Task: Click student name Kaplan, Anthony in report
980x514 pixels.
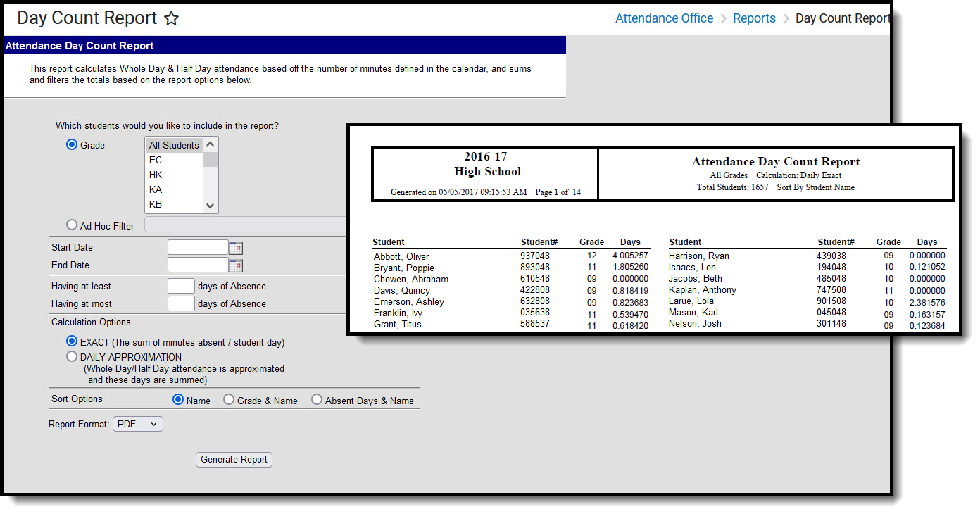Action: [703, 290]
